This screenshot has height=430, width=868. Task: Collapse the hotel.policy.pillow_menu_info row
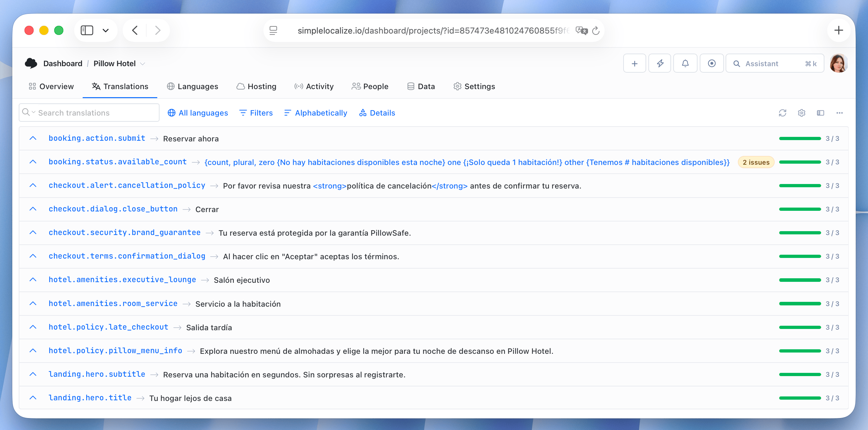tap(33, 351)
